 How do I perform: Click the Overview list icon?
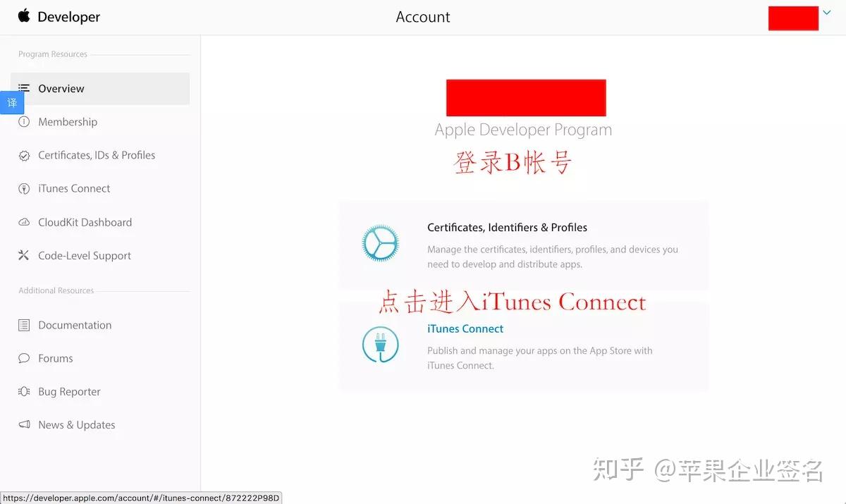(x=24, y=88)
